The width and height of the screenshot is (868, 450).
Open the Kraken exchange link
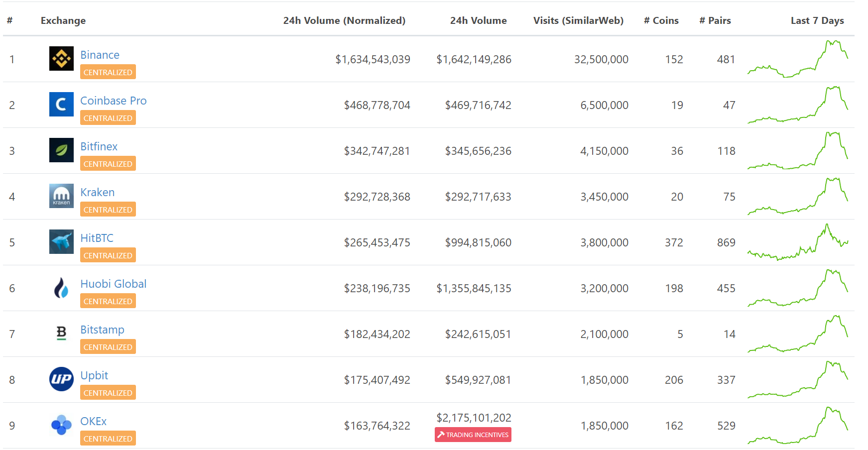tap(98, 192)
